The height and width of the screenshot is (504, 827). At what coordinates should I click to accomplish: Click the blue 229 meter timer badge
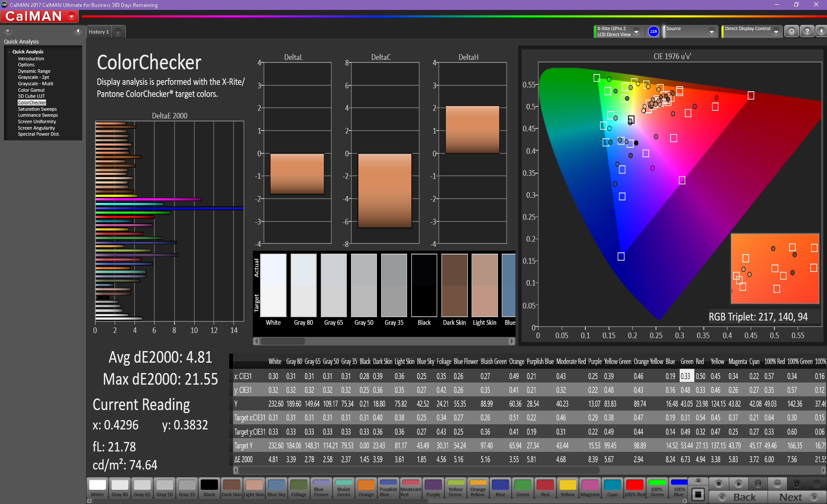(x=653, y=31)
